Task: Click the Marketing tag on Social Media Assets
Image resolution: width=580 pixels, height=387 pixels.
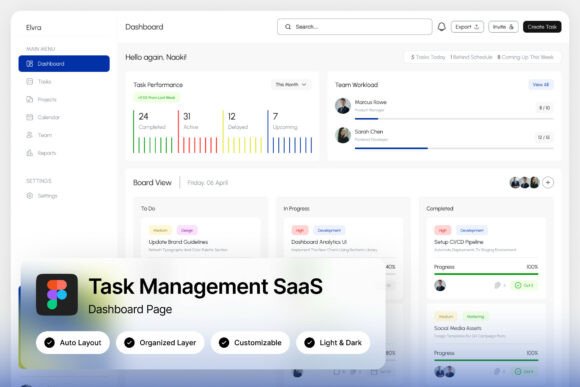Action: [x=475, y=316]
